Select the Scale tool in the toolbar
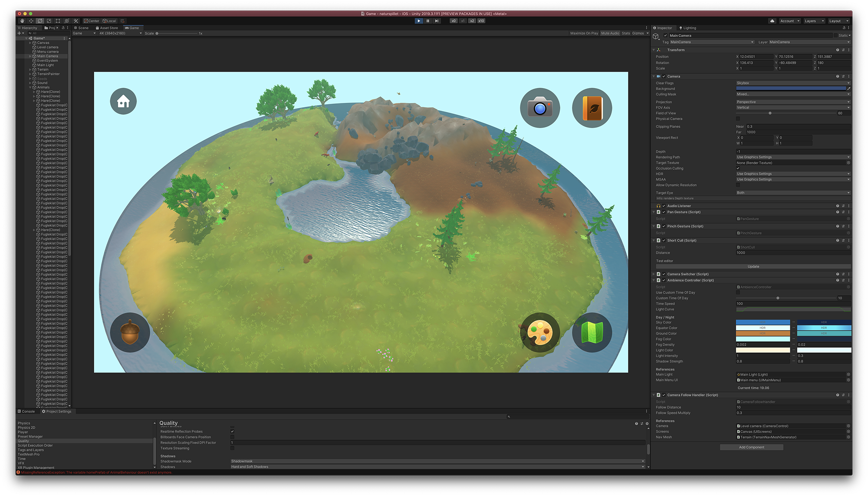The height and width of the screenshot is (496, 868). [49, 21]
